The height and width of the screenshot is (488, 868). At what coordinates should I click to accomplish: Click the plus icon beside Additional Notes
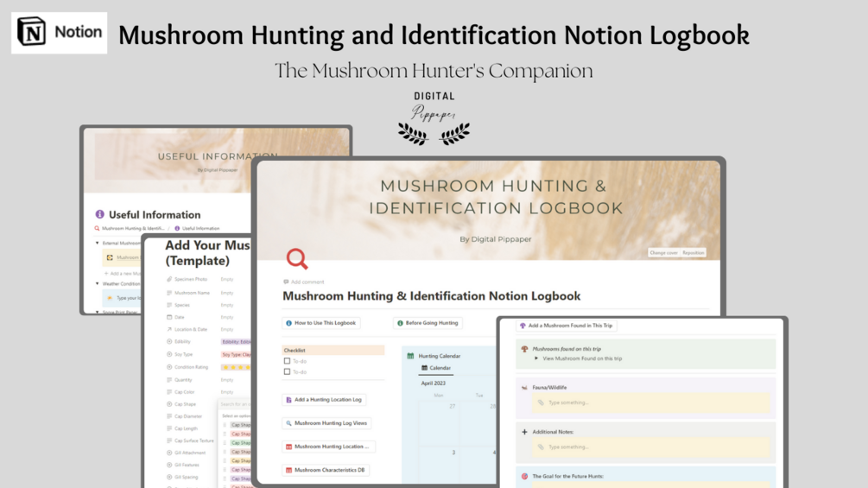click(524, 432)
